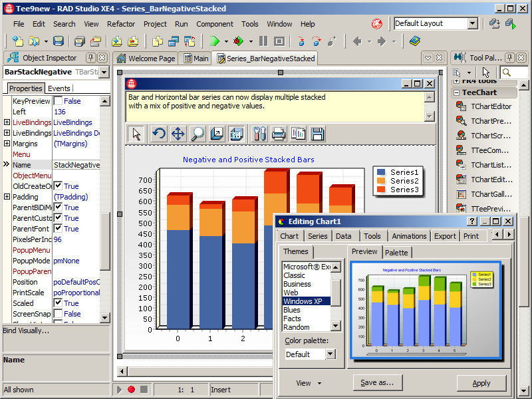Activate the chart Move tool

[178, 134]
